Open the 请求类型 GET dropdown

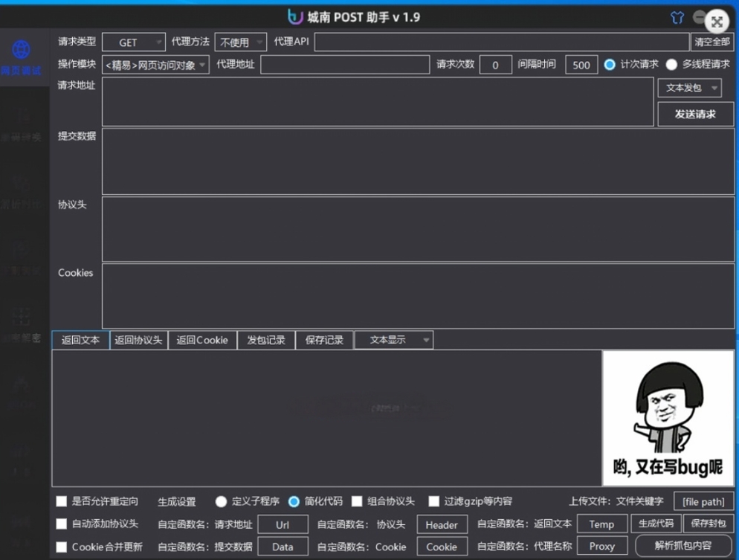click(x=134, y=42)
